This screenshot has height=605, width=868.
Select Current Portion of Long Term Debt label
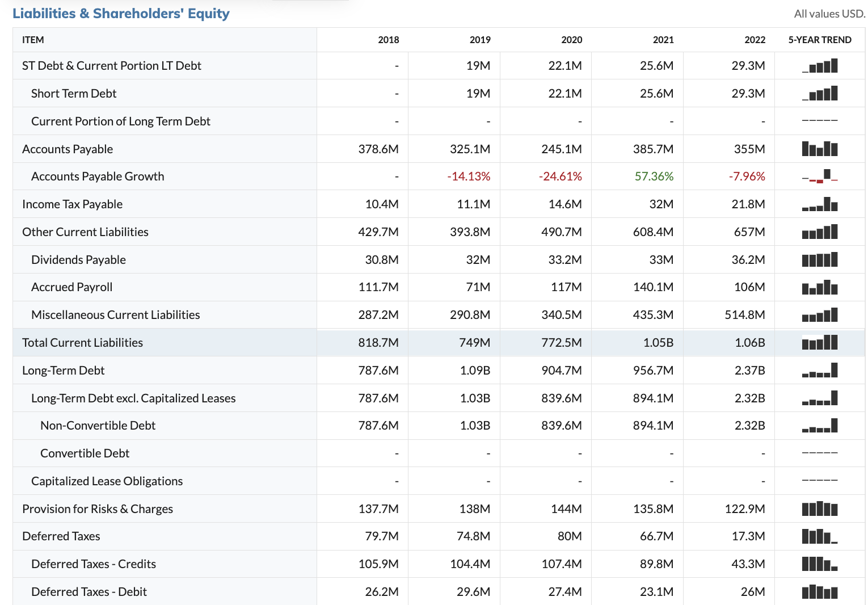pos(121,121)
